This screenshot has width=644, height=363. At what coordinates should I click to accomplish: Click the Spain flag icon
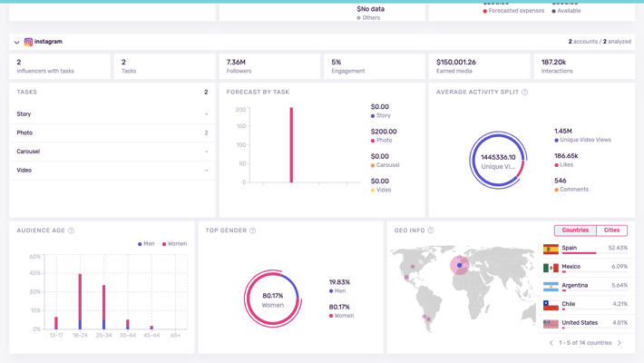tap(551, 249)
